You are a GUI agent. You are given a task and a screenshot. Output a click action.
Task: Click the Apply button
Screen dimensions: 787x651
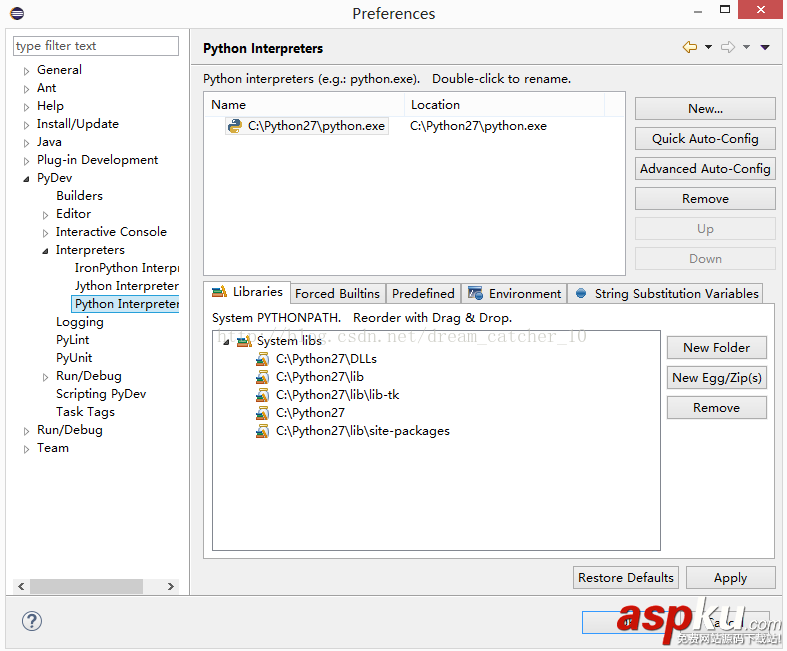click(731, 578)
